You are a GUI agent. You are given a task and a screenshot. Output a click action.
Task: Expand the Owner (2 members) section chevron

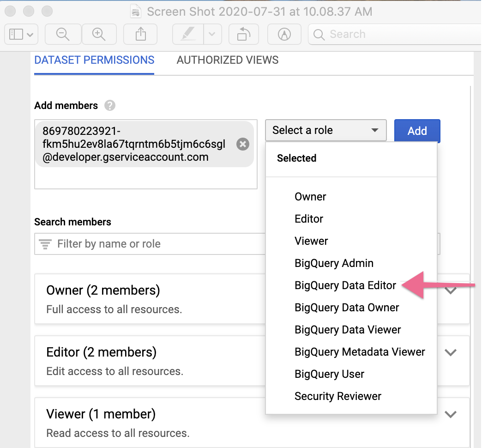coord(451,290)
